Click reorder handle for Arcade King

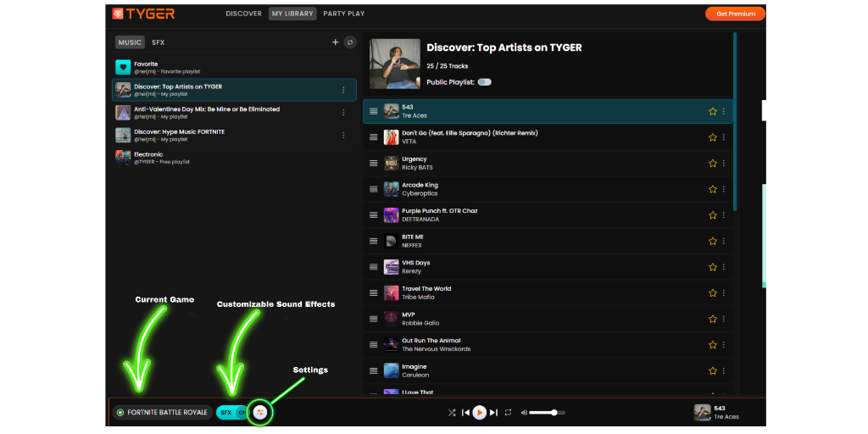click(x=374, y=189)
